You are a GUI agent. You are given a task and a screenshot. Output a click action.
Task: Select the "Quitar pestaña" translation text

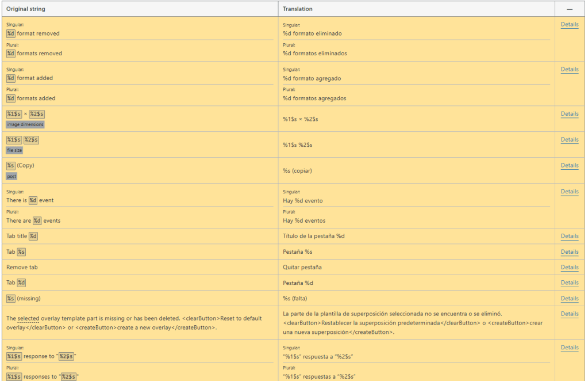pyautogui.click(x=302, y=267)
